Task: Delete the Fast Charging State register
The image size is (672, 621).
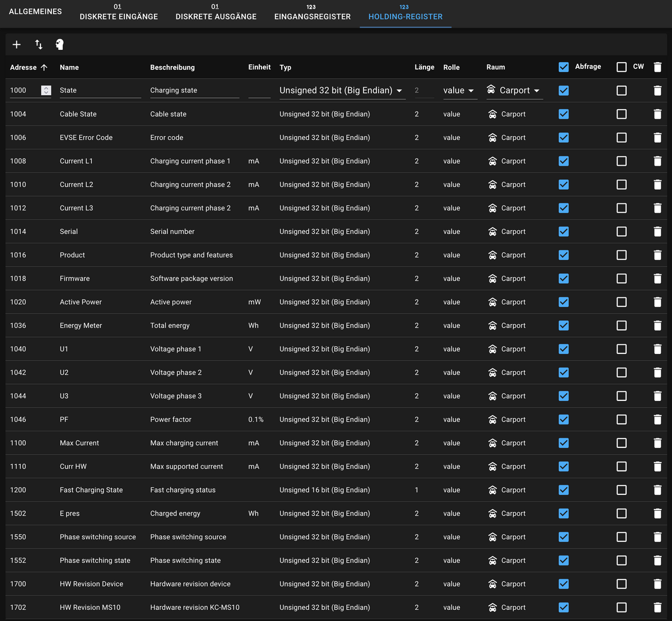Action: [x=657, y=490]
